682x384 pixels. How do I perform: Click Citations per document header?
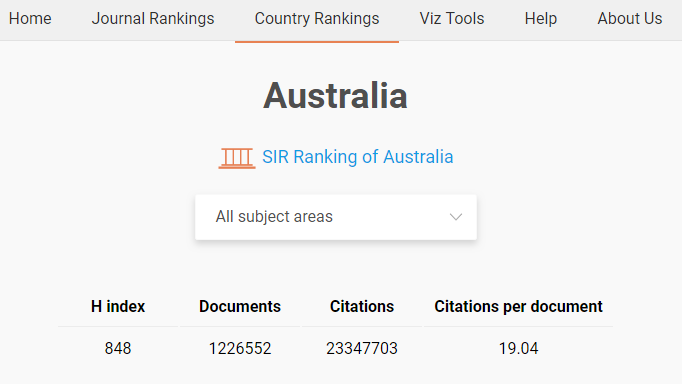[x=518, y=307]
